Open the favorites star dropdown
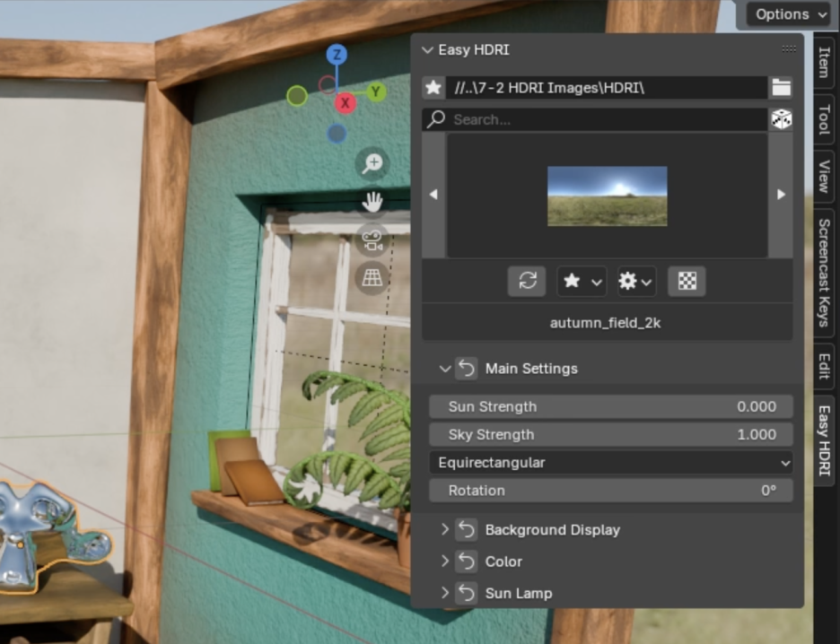Screen dimensions: 840x644 coord(582,281)
